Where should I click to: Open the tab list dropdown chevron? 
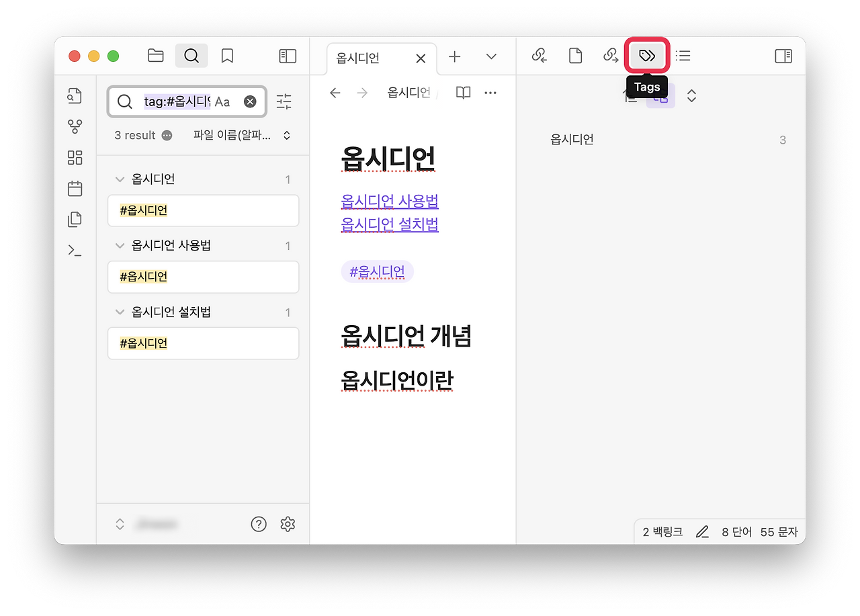491,56
